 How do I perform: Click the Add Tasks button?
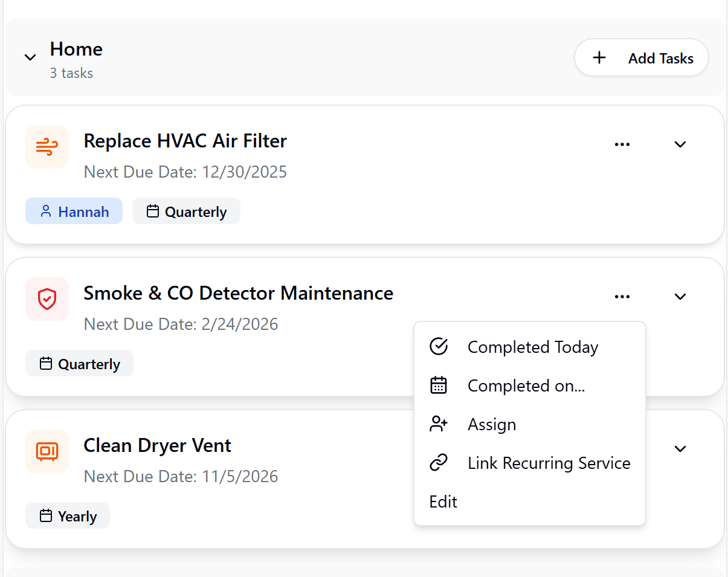click(x=641, y=57)
